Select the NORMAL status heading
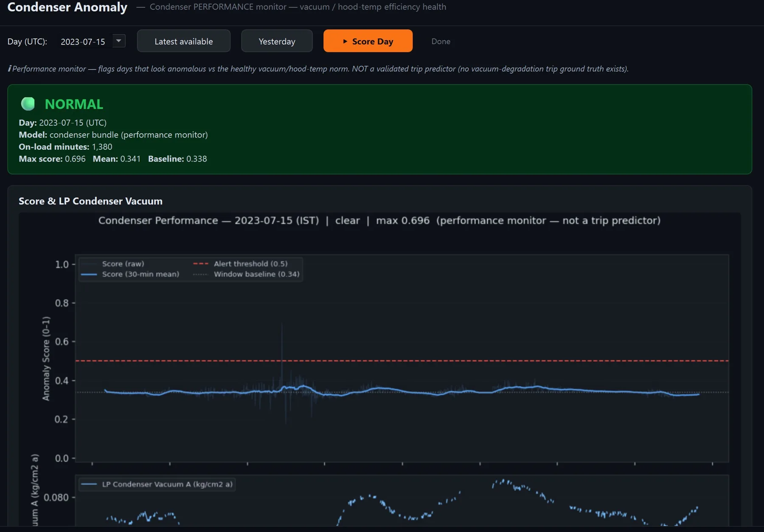This screenshot has width=764, height=532. pyautogui.click(x=74, y=104)
